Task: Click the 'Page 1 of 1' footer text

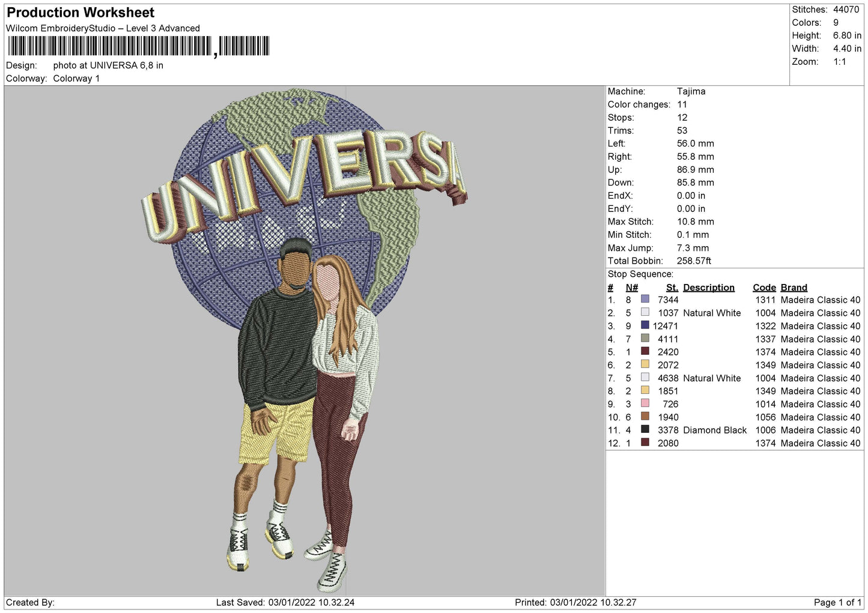Action: click(x=837, y=602)
